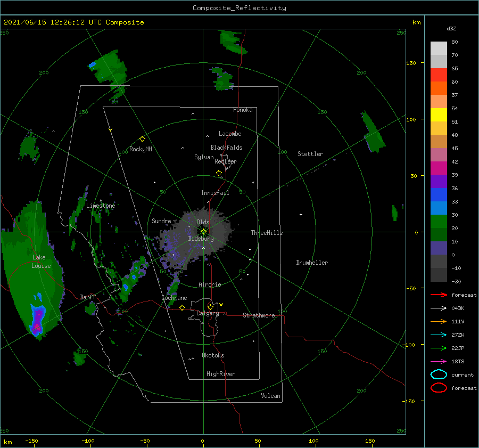The width and height of the screenshot is (479, 448).
Task: Click the RockyMH label
Action: tap(141, 149)
